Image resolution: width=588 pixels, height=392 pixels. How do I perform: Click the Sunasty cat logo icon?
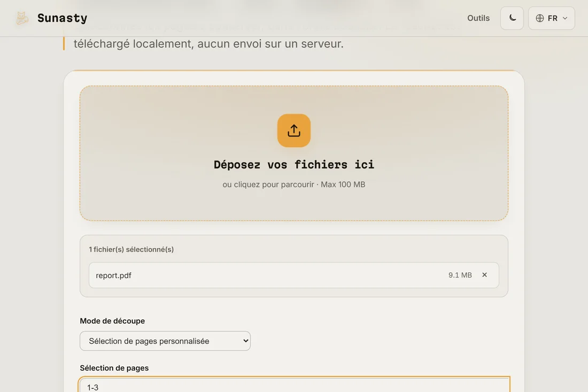[22, 18]
